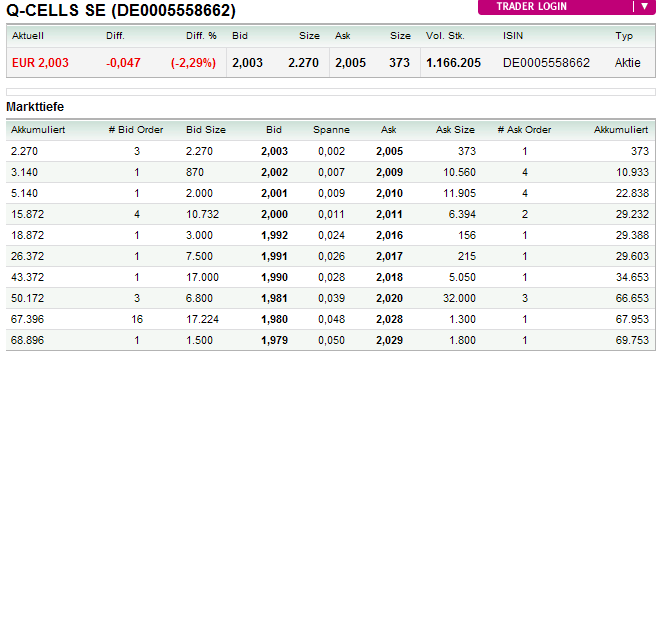Click the ask price 2,017
Viewport: 658px width, 625px height.
[x=389, y=256]
